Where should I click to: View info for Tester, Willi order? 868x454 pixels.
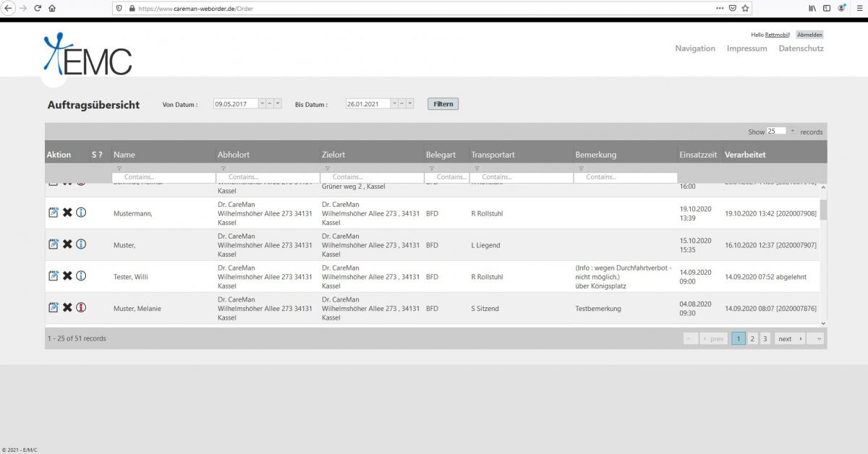point(81,276)
